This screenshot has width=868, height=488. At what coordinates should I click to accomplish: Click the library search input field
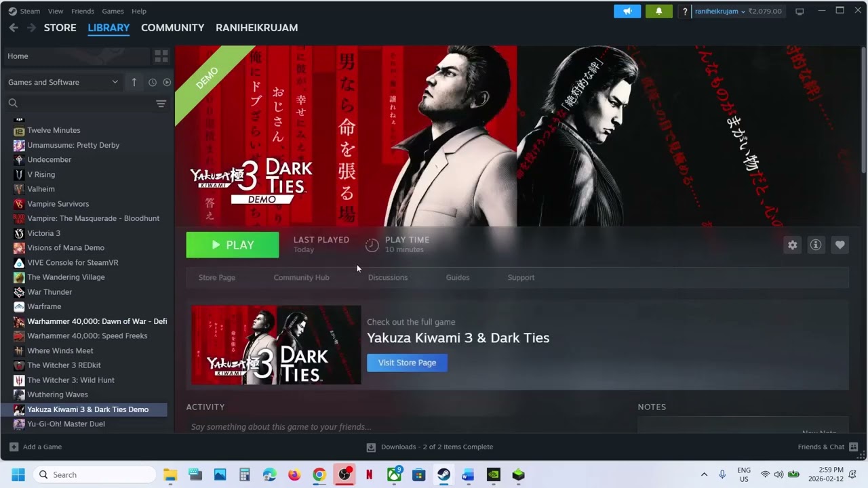85,103
